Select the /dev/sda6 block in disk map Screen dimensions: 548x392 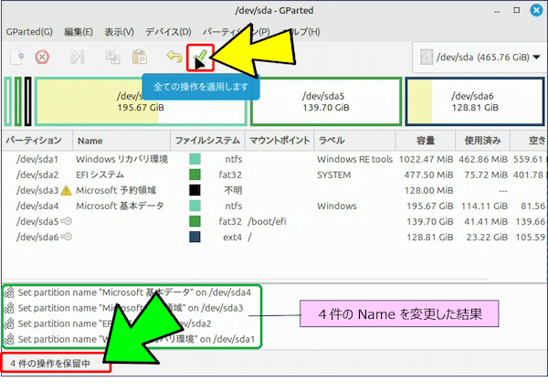point(472,101)
